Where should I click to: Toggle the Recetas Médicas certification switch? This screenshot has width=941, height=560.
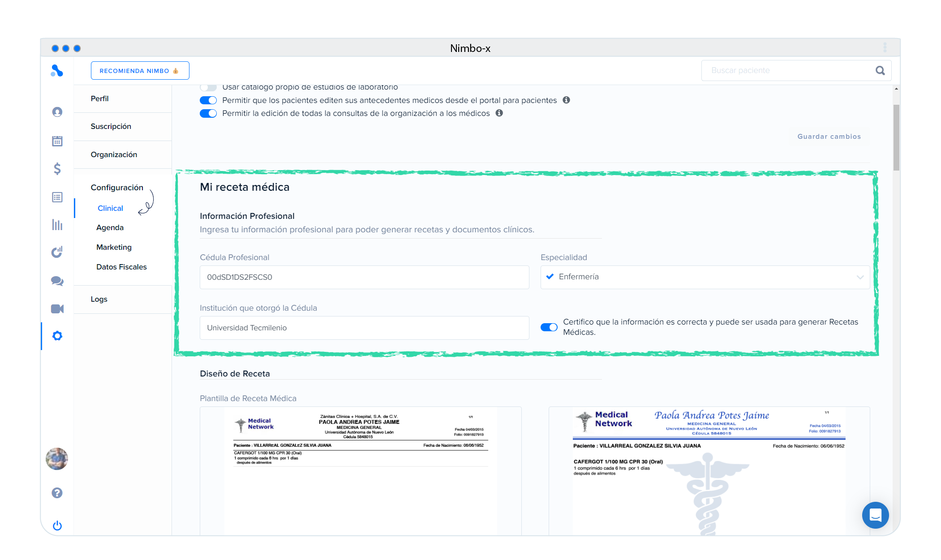[549, 327]
